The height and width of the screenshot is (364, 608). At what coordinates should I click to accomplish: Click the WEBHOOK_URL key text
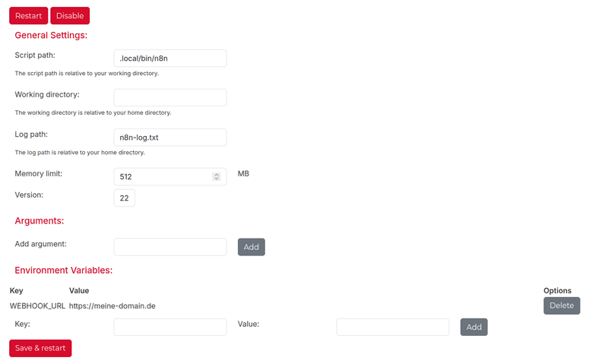[x=37, y=305]
